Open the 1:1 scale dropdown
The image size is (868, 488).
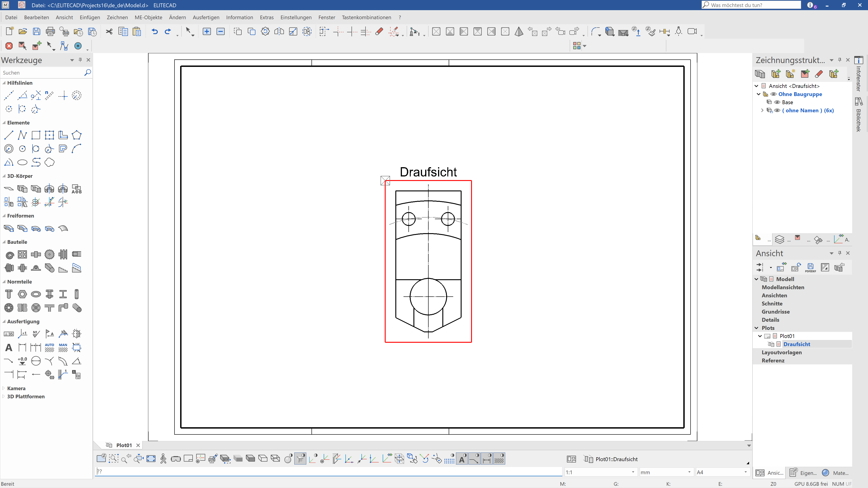coord(633,472)
